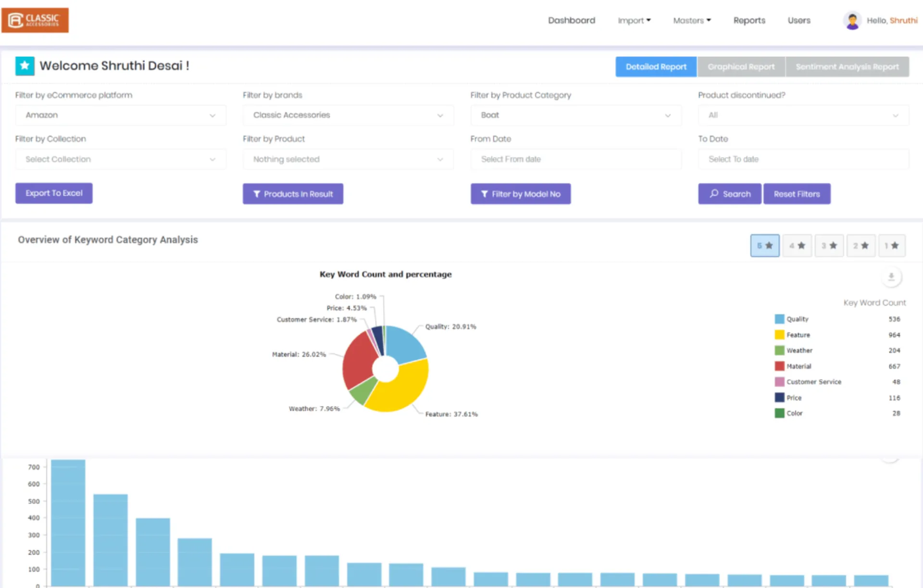Viewport: 923px width, 588px height.
Task: Click the Classic Accessories logo
Action: click(x=35, y=20)
